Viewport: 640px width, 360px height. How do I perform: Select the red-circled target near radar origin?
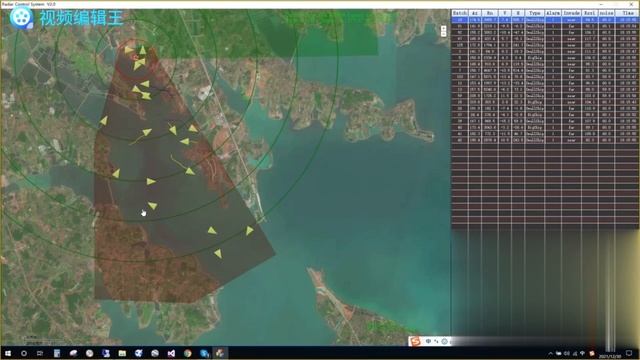click(x=136, y=58)
